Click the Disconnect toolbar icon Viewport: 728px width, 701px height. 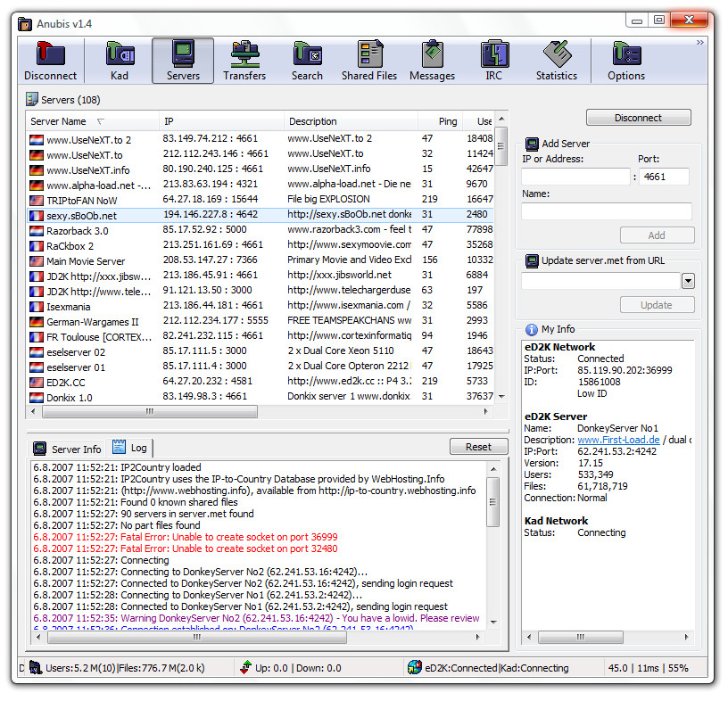50,61
